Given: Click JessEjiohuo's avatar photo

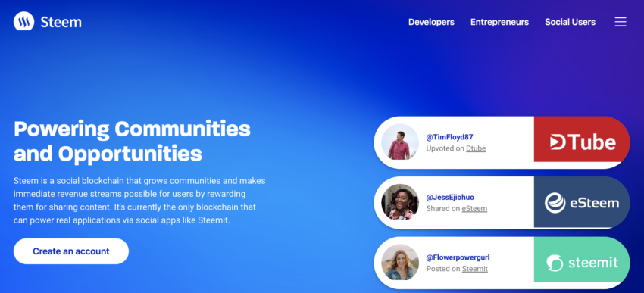Looking at the screenshot, I should pos(399,203).
